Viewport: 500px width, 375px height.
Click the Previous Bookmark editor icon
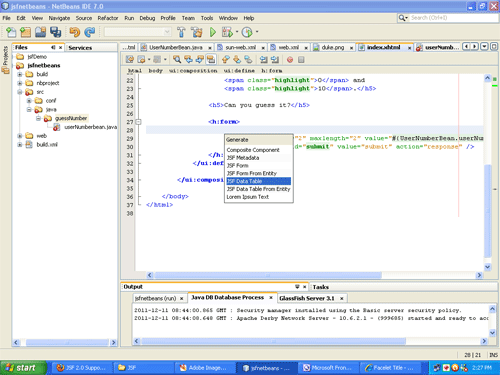pyautogui.click(x=226, y=60)
